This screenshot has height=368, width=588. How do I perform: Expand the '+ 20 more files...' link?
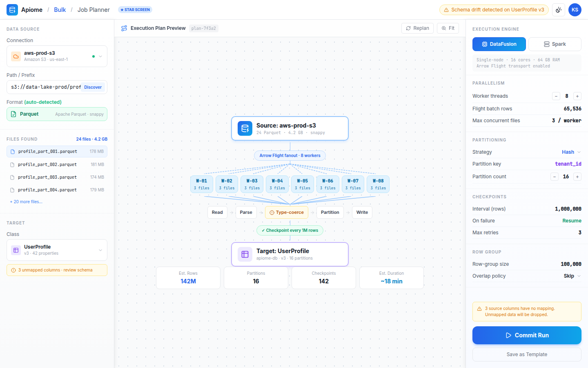(26, 202)
